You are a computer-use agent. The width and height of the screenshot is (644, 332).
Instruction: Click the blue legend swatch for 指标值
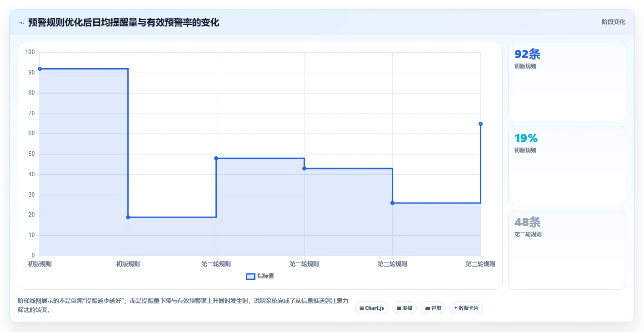250,276
